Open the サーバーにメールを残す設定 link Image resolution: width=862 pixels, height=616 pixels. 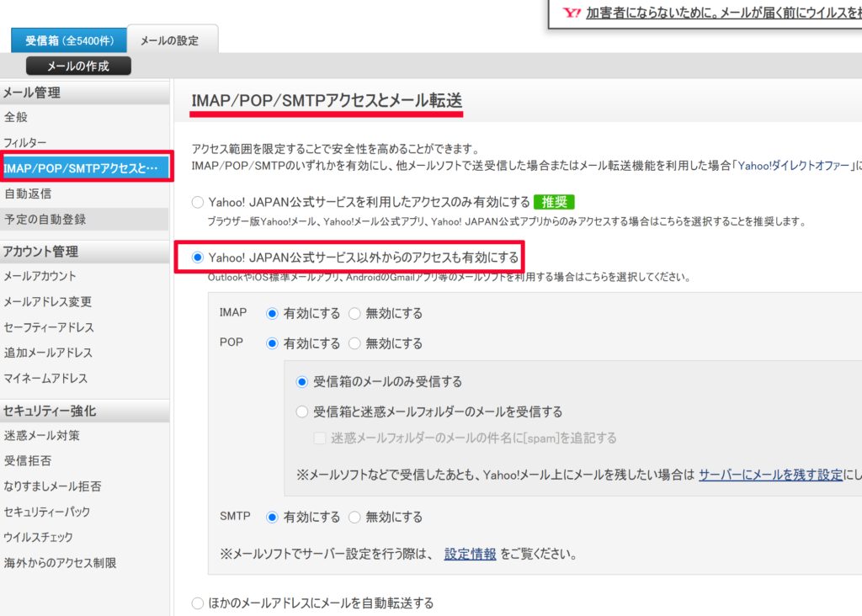(770, 475)
